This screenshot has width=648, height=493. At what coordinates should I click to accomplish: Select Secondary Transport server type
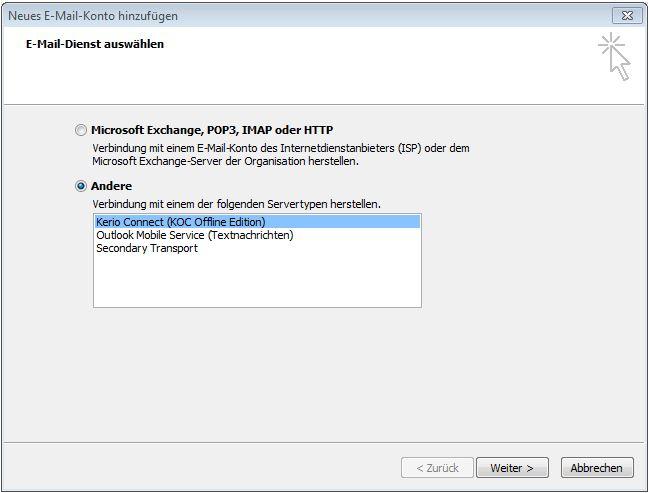coord(147,248)
